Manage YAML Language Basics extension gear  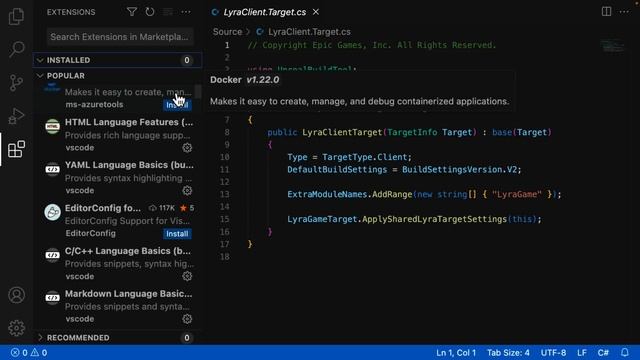tap(187, 191)
